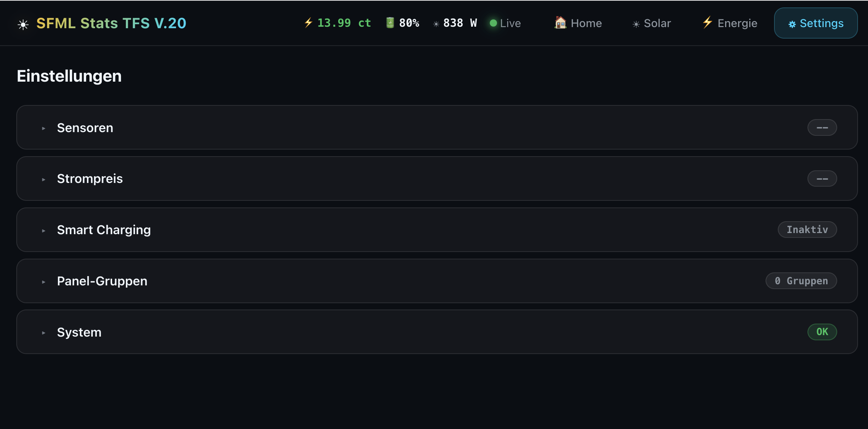This screenshot has width=868, height=429.
Task: Click the lightning icon next to Energie
Action: pos(708,22)
